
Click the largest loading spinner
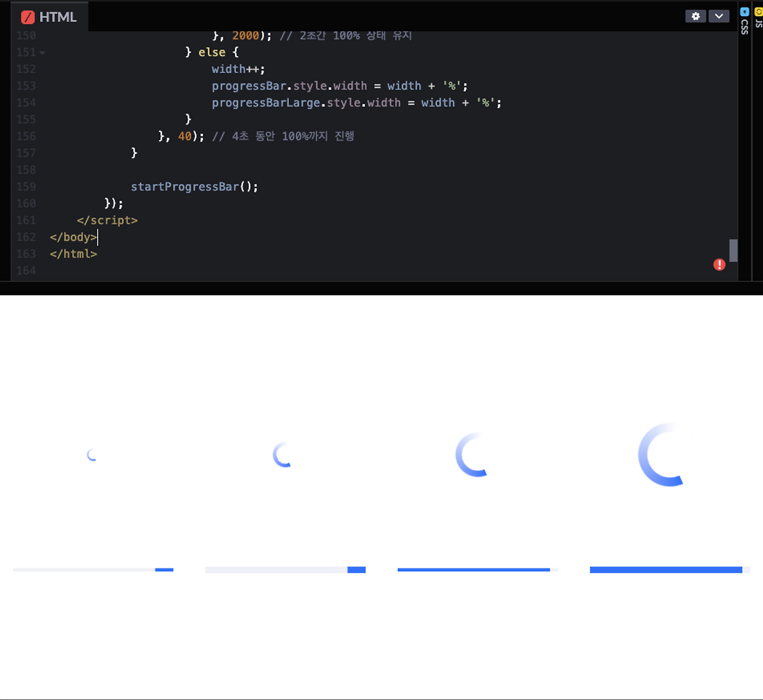tap(661, 455)
